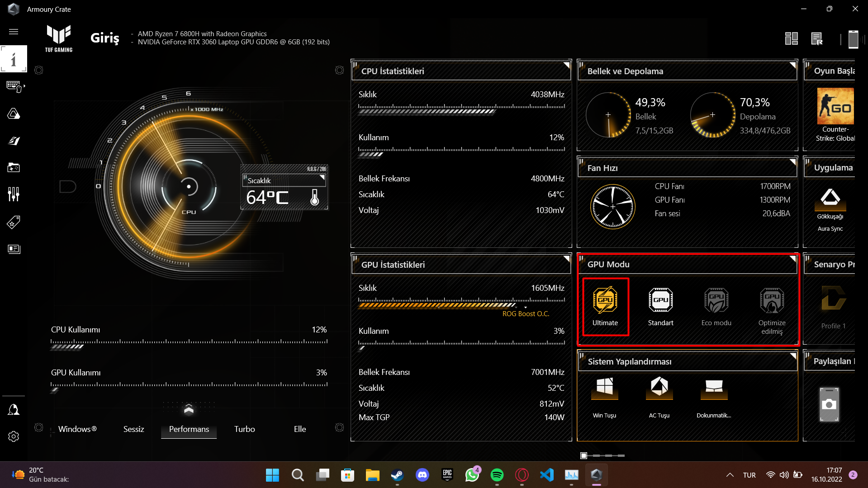Open the Featured tag icon in the sidebar
868x488 pixels.
click(14, 222)
